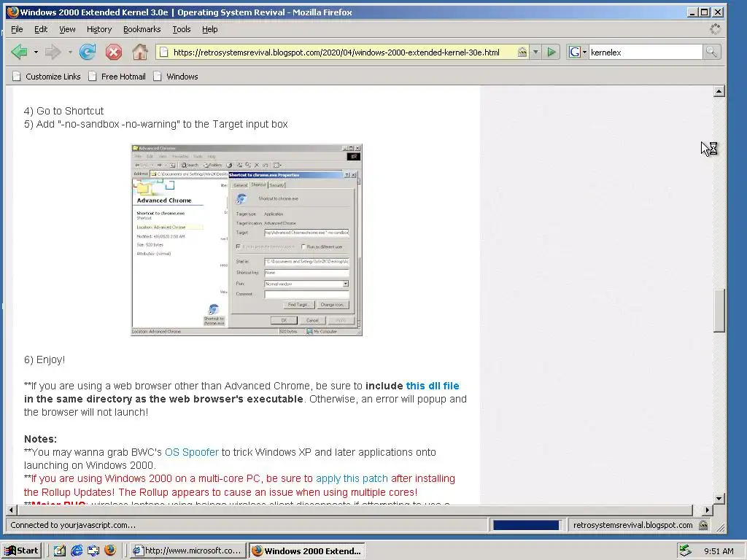Switch to the microsoft.co... taskbar window
The width and height of the screenshot is (747, 560).
pyautogui.click(x=187, y=551)
